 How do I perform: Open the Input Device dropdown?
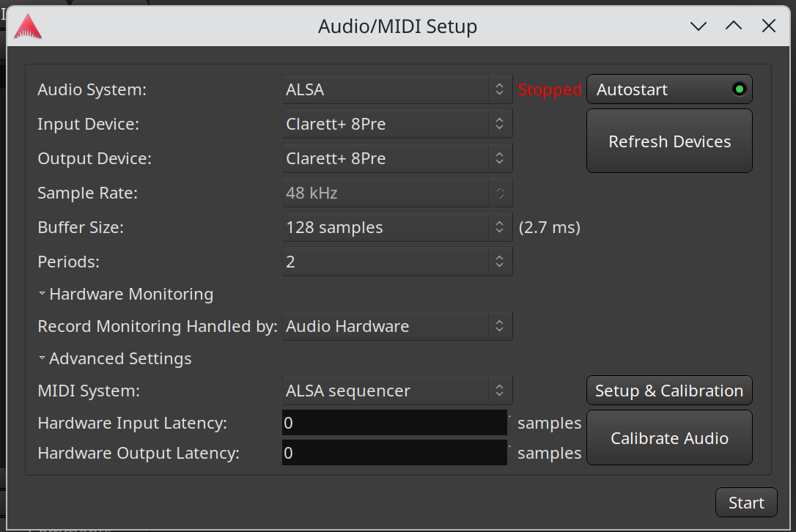click(397, 124)
